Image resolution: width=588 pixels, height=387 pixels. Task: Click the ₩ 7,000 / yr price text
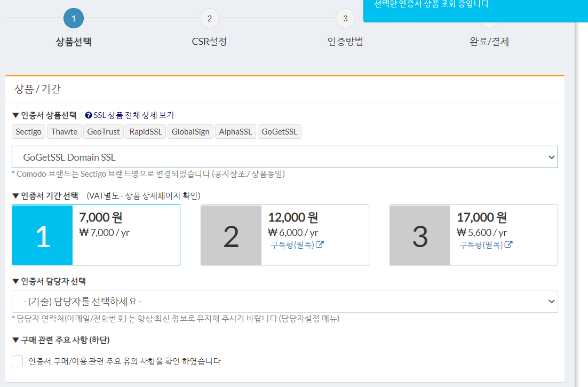104,233
